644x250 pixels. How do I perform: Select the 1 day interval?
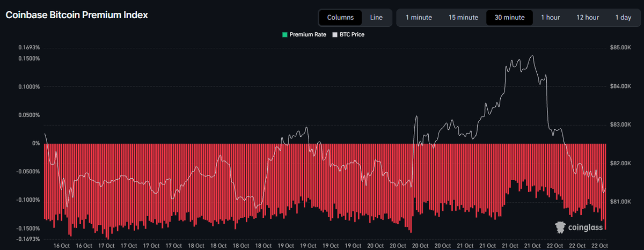tap(623, 18)
